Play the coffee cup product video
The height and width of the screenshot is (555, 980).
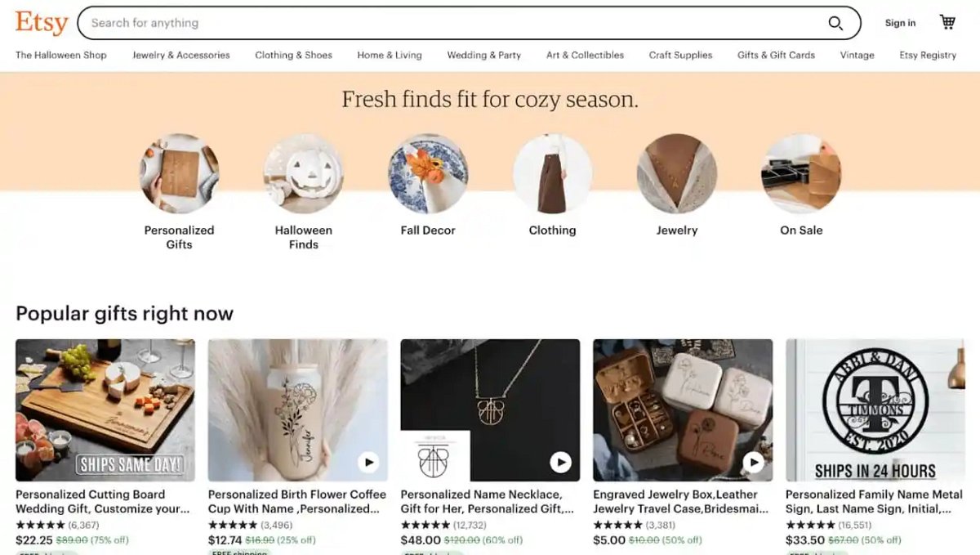(369, 462)
